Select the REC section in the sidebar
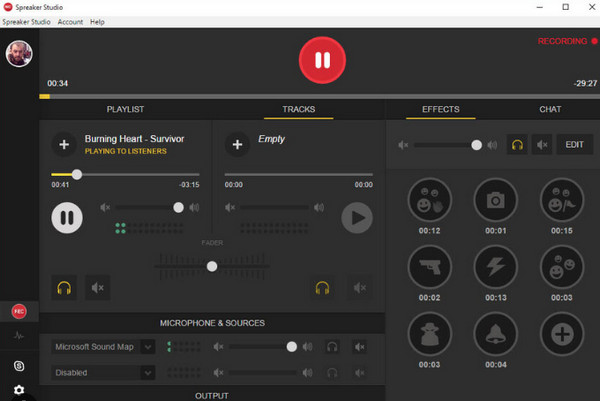Viewport: 600px width, 401px height. (x=19, y=311)
